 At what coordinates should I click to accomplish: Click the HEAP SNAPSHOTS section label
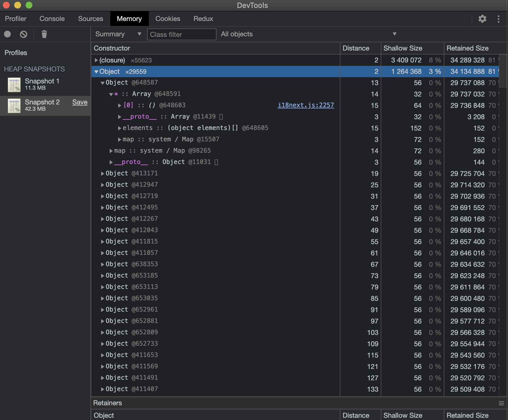34,69
